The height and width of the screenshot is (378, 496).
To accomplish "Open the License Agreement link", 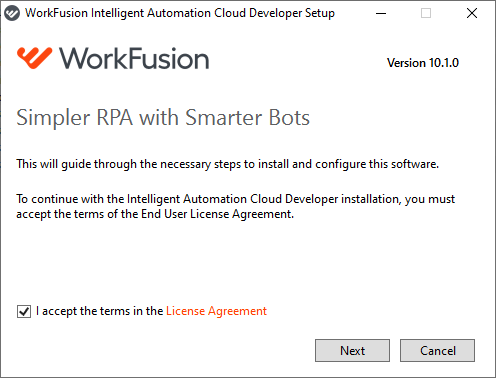I will (x=216, y=311).
